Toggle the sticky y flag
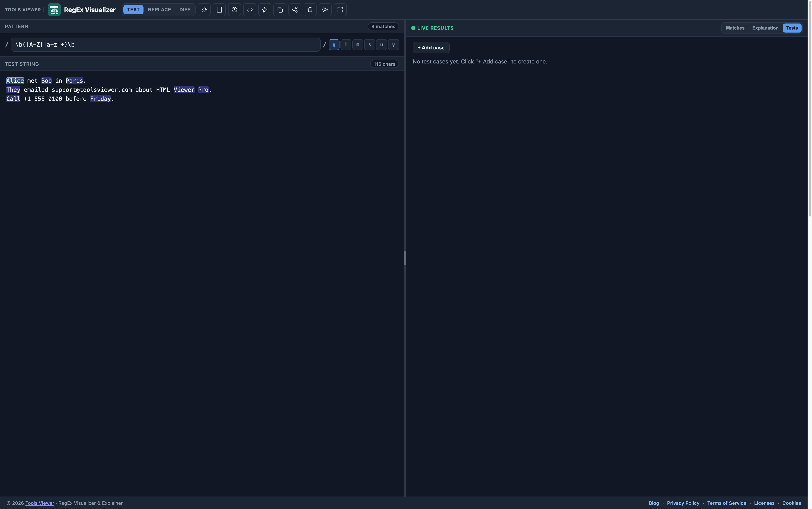812x509 pixels. [x=393, y=44]
